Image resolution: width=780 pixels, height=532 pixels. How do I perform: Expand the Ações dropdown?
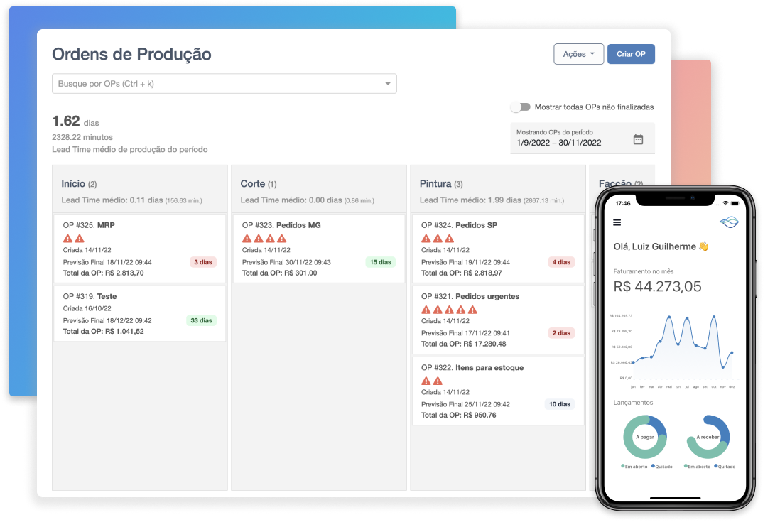(578, 54)
